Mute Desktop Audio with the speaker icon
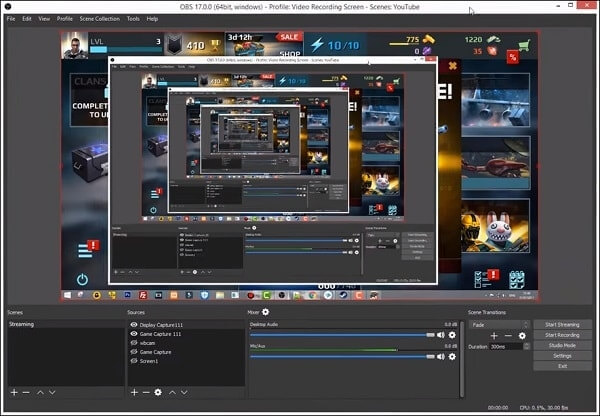The width and height of the screenshot is (600, 416). pos(441,335)
